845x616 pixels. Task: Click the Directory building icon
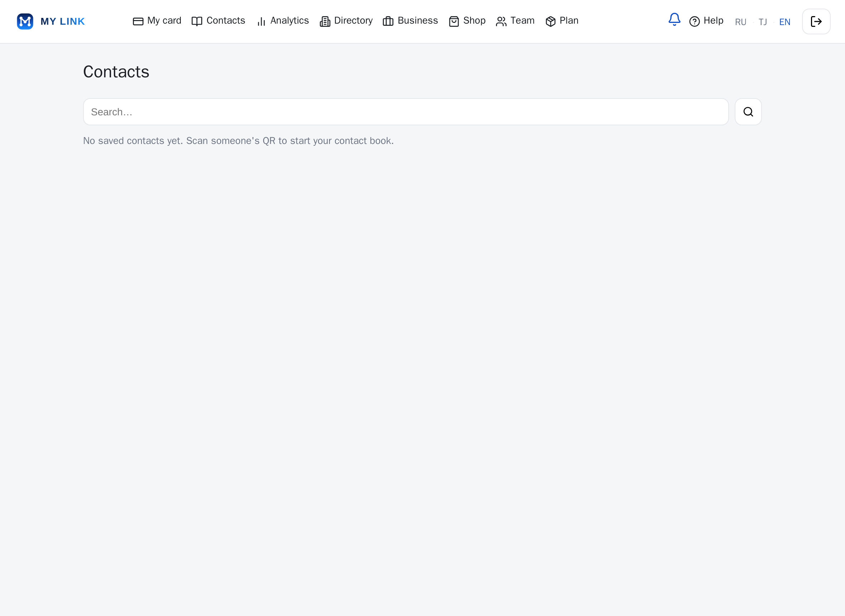click(325, 21)
